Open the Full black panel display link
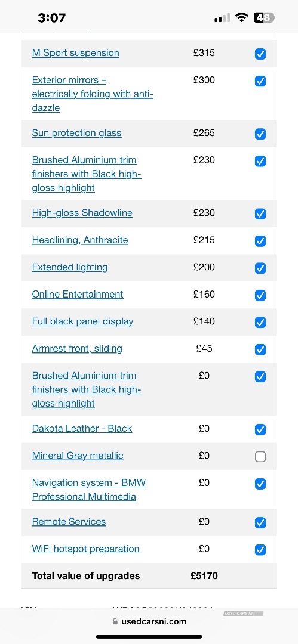 coord(83,321)
